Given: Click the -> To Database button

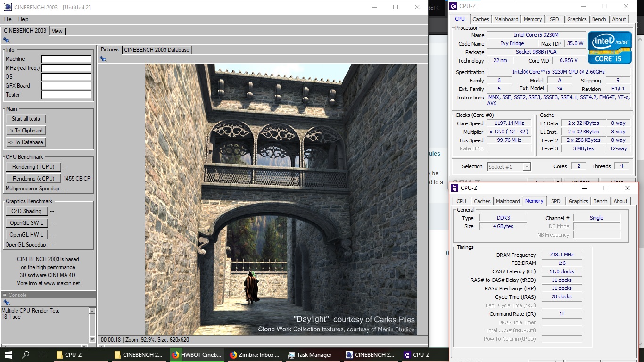Looking at the screenshot, I should (26, 142).
